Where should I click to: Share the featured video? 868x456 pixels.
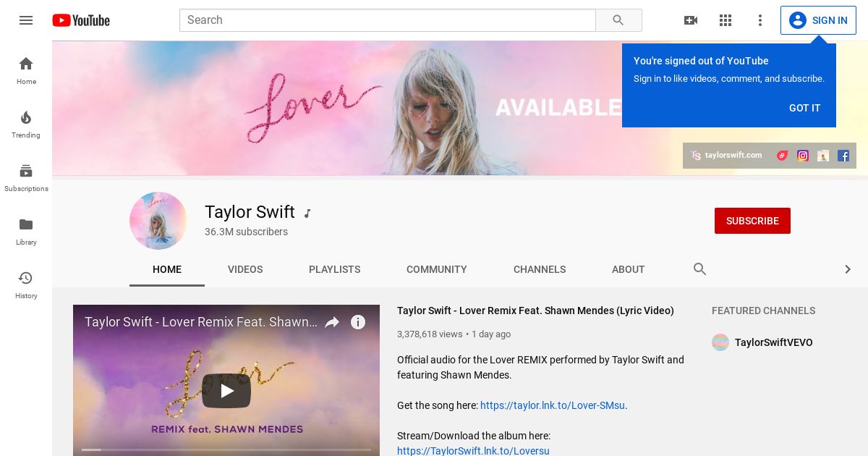(332, 322)
